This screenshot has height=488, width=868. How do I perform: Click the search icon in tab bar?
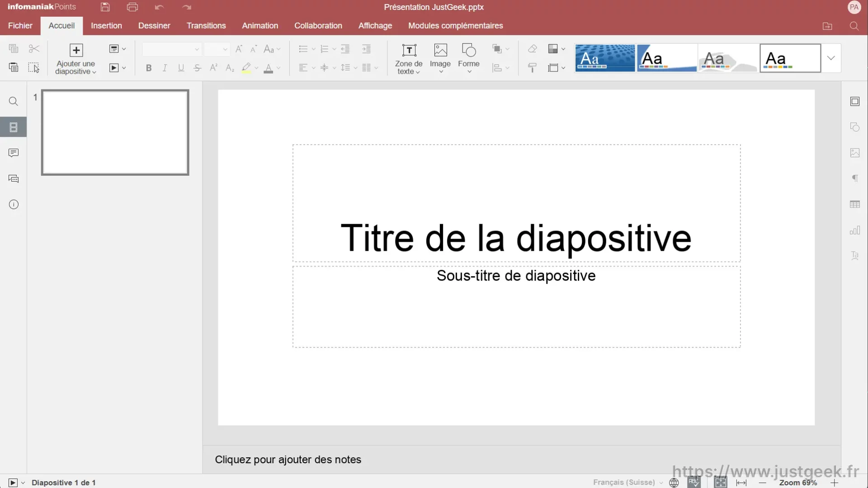(854, 26)
